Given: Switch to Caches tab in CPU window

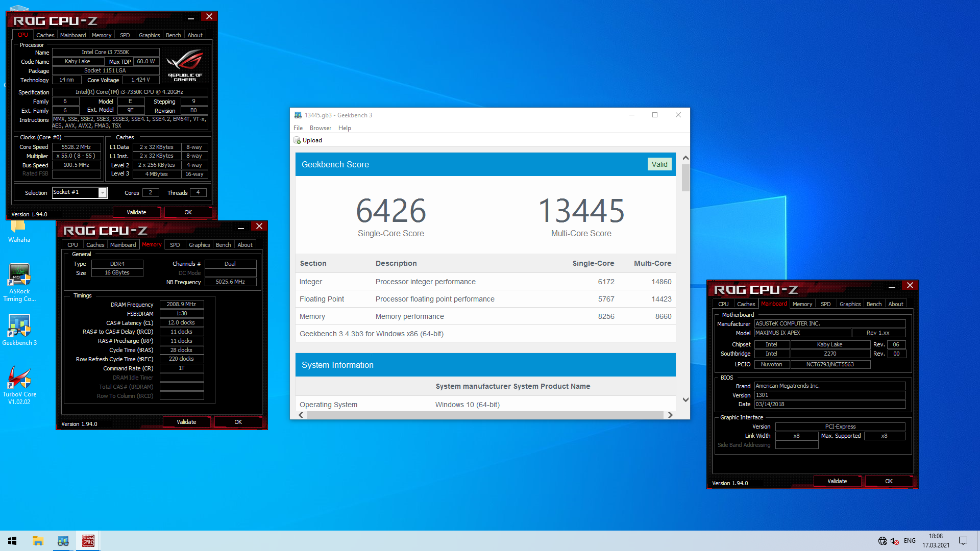Looking at the screenshot, I should 45,35.
